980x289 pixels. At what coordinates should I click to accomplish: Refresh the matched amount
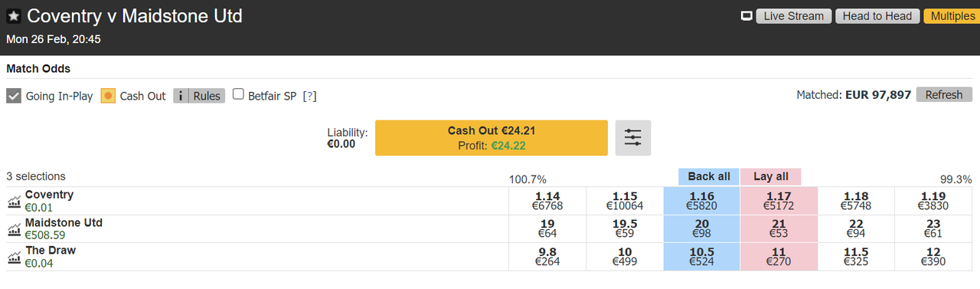click(x=943, y=95)
